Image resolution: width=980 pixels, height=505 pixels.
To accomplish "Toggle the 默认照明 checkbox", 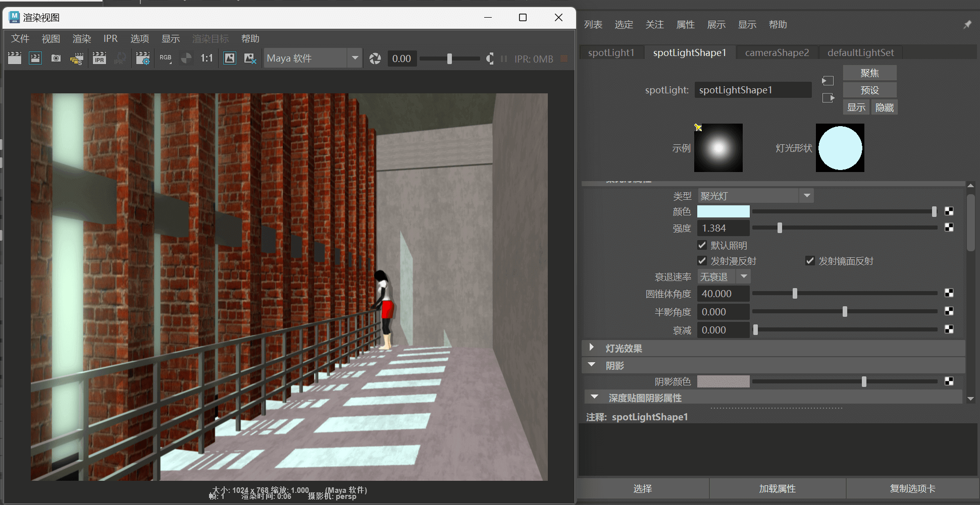I will tap(702, 245).
